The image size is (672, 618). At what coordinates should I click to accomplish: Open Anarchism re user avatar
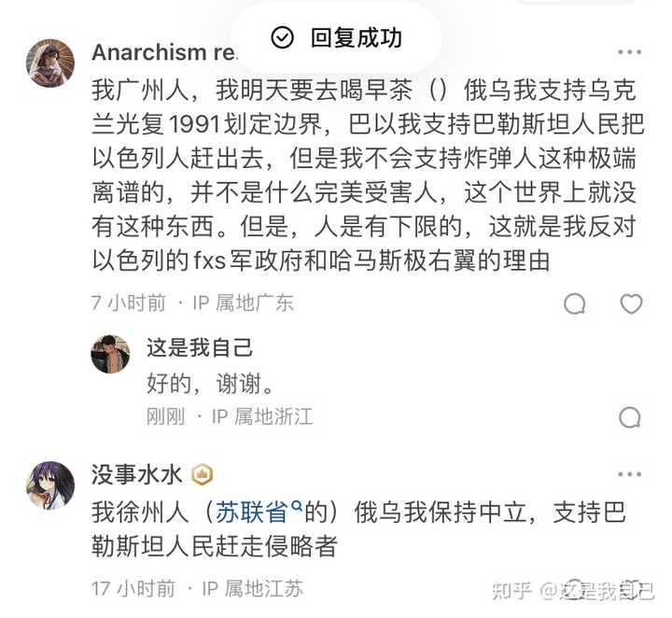click(50, 63)
